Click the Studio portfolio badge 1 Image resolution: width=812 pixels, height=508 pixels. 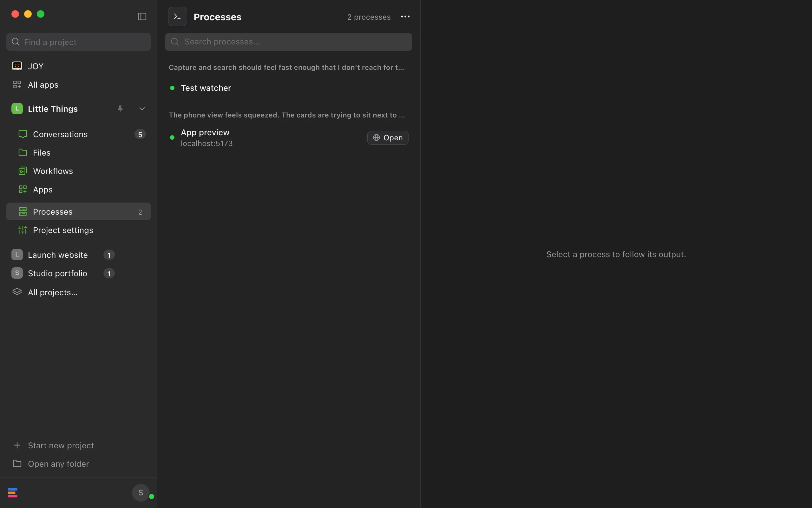click(109, 273)
